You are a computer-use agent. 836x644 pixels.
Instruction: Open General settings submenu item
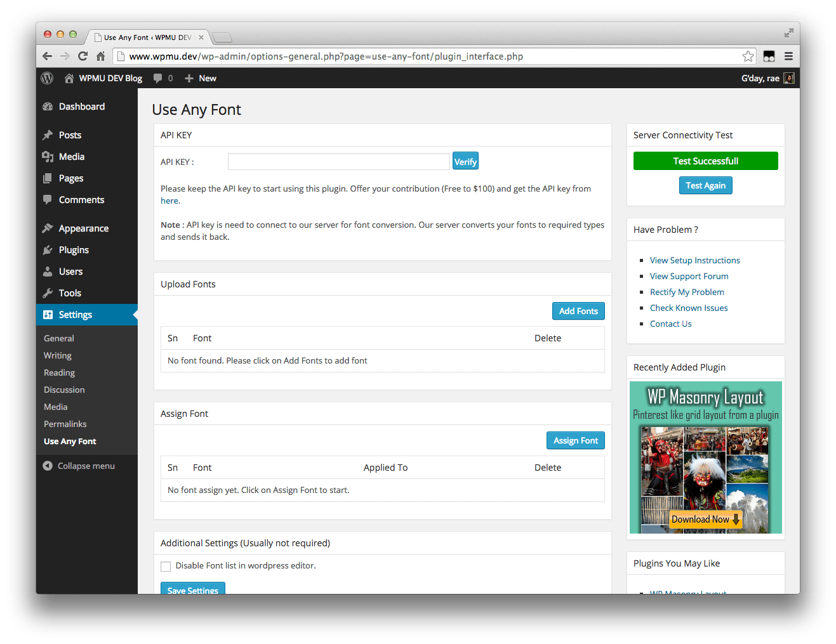tap(59, 338)
